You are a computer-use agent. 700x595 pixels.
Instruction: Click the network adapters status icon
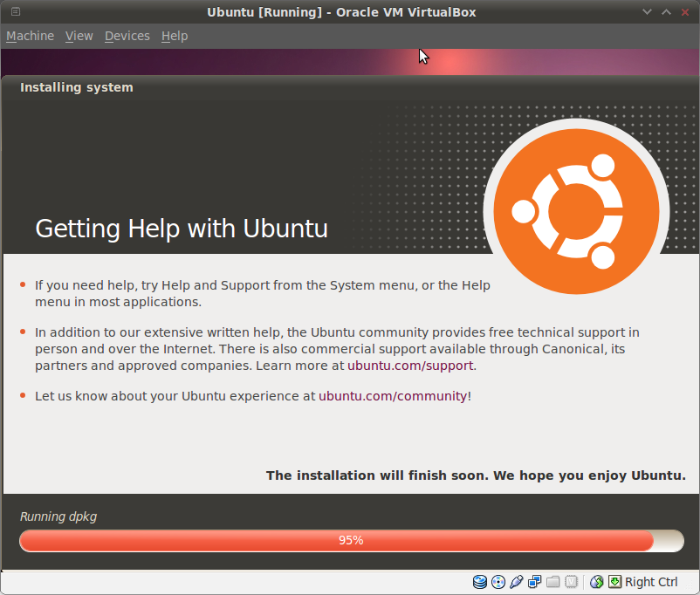pos(534,582)
